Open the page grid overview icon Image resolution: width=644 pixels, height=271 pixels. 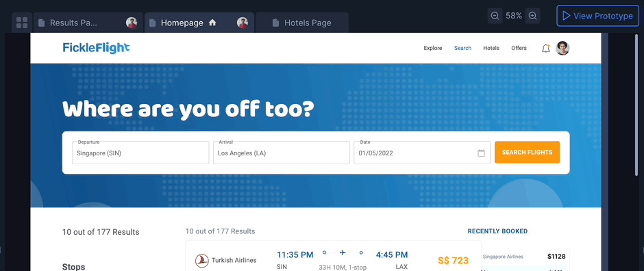coord(22,23)
